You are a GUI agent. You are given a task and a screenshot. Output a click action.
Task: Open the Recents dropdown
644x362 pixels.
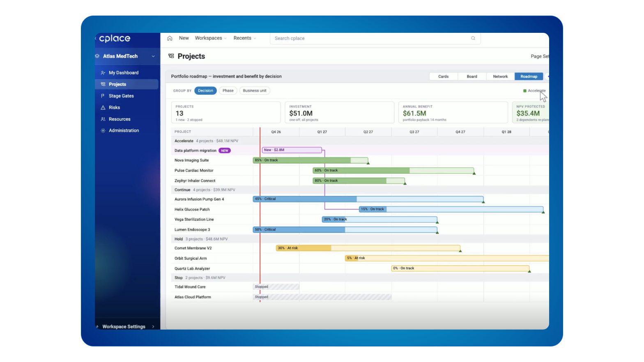pos(245,38)
